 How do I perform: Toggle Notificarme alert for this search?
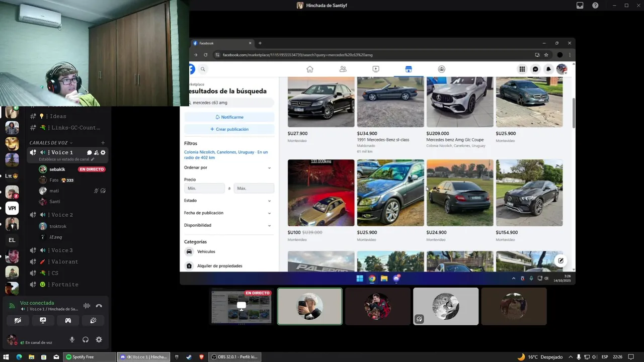[229, 117]
